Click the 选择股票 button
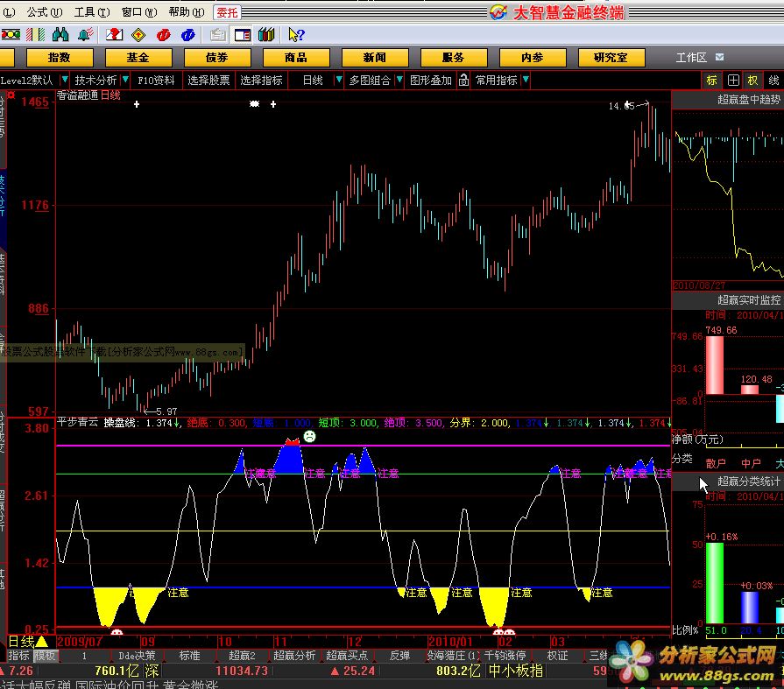The image size is (784, 689). point(208,80)
